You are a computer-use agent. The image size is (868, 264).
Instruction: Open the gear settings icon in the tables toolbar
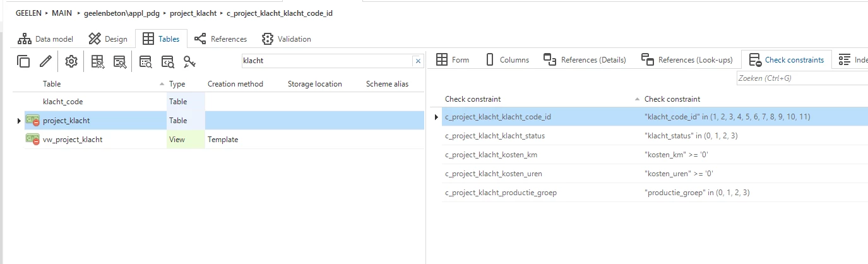[71, 61]
